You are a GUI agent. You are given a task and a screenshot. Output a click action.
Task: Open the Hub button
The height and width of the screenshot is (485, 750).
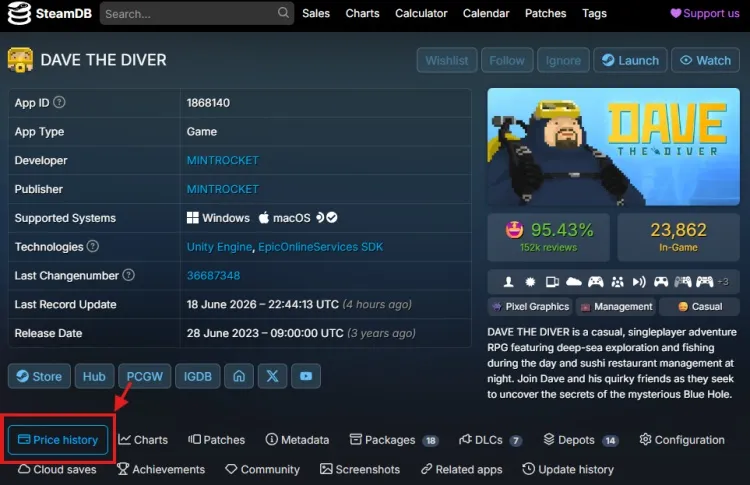(x=94, y=376)
